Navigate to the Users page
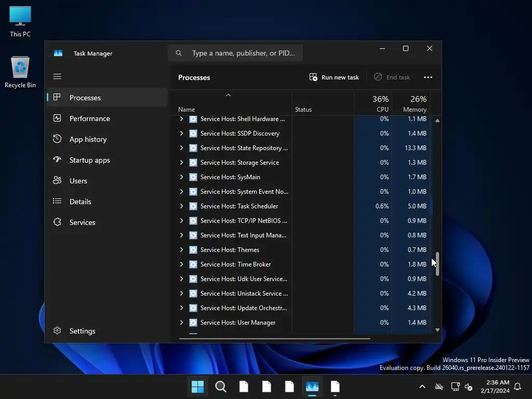Image resolution: width=532 pixels, height=399 pixels. click(x=107, y=181)
